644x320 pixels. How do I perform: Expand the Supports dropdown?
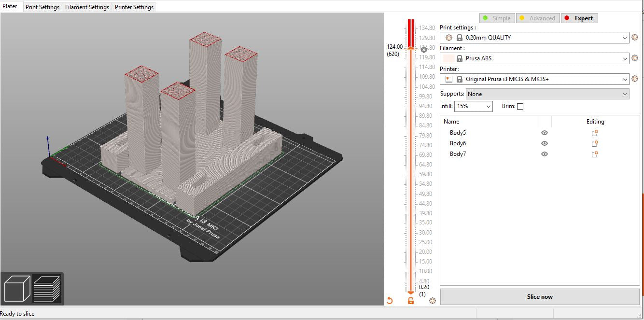tap(625, 94)
